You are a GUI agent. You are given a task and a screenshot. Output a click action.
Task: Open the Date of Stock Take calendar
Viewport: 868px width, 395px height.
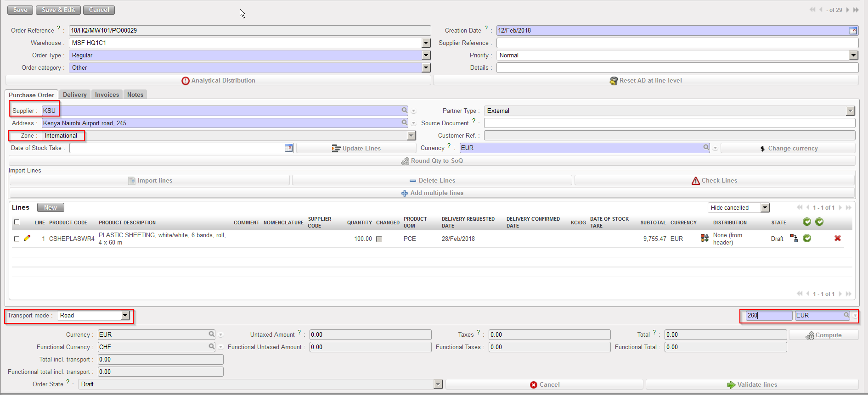pos(288,148)
